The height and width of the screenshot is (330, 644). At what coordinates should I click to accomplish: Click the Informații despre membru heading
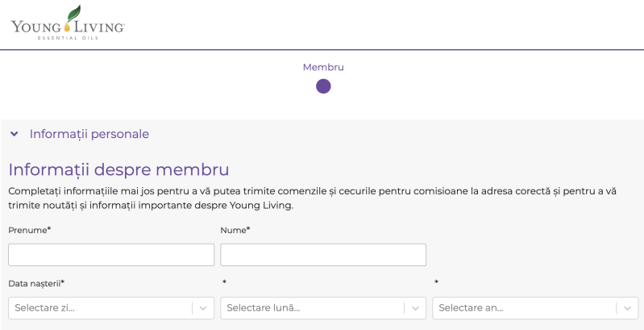(118, 169)
